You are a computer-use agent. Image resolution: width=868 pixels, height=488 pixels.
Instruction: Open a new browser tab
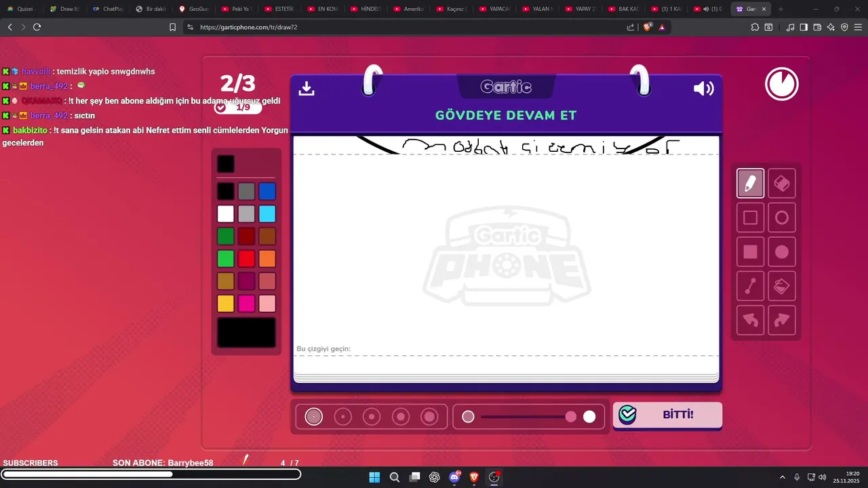(781, 9)
